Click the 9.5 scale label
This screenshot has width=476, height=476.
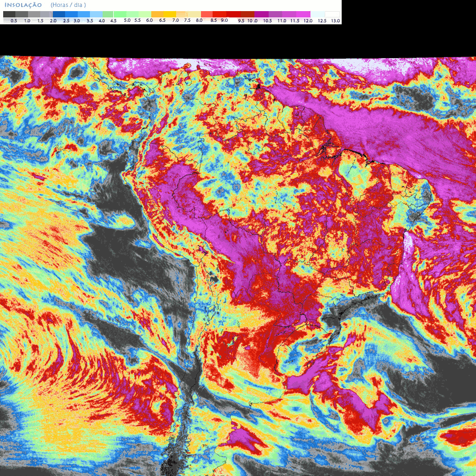tap(241, 21)
